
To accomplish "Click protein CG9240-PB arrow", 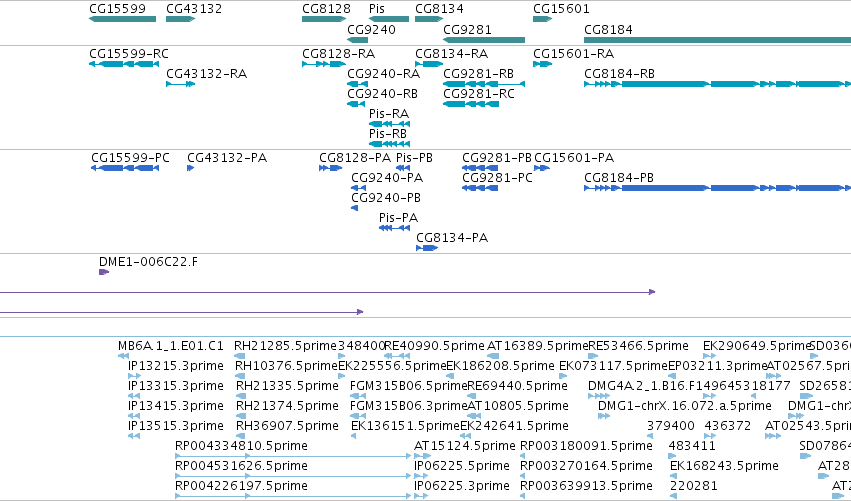I will 354,208.
